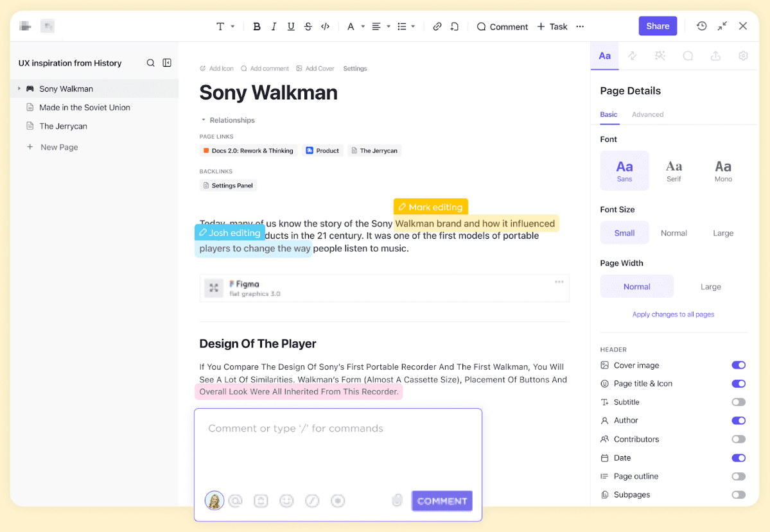
Task: Select the Serif font option
Action: (x=674, y=170)
